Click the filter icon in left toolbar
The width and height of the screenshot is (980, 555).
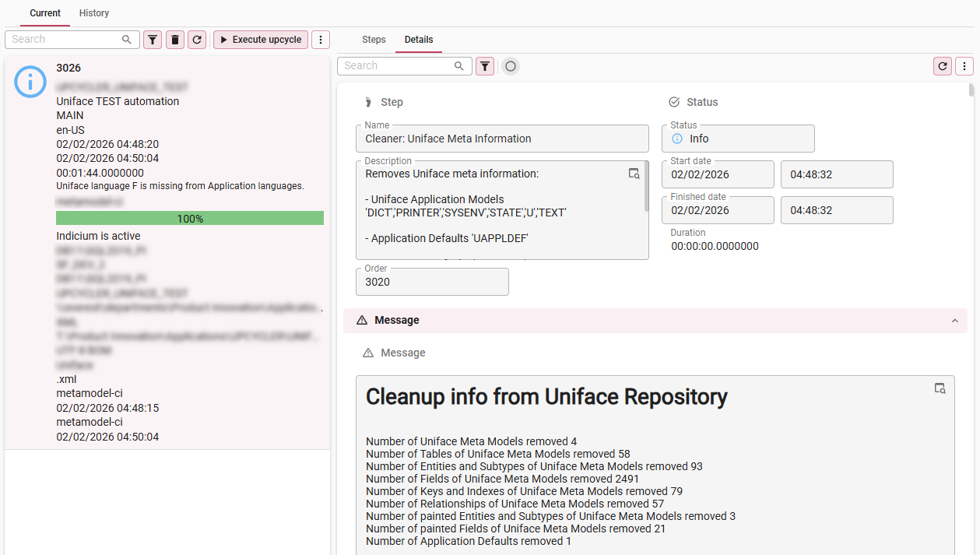tap(153, 40)
